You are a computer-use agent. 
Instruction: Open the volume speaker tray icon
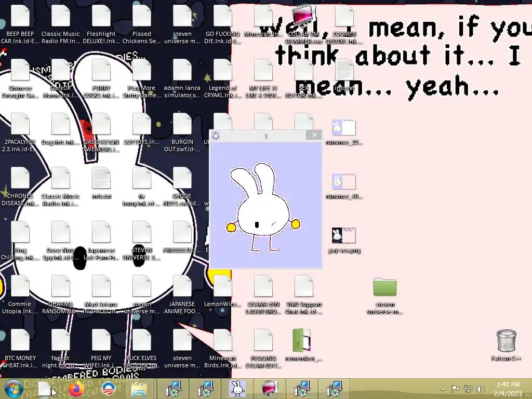481,389
